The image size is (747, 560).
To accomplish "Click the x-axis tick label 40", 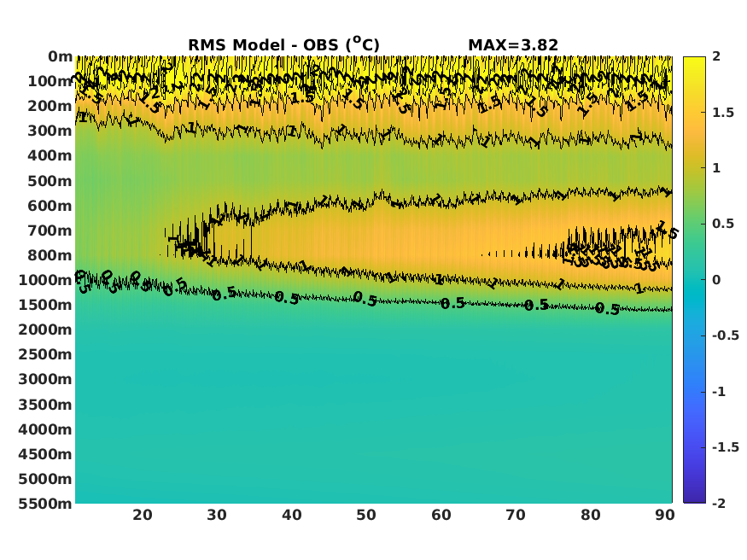I will (x=292, y=515).
